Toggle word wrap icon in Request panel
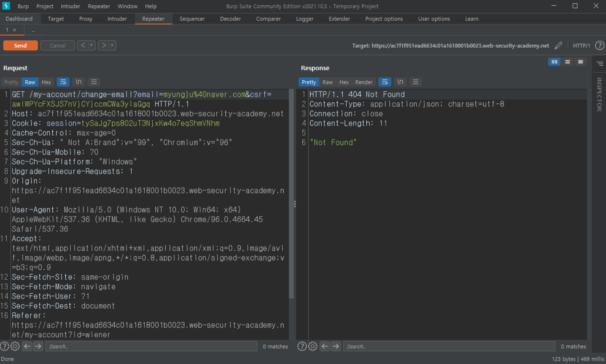This screenshot has width=606, height=364. point(63,82)
